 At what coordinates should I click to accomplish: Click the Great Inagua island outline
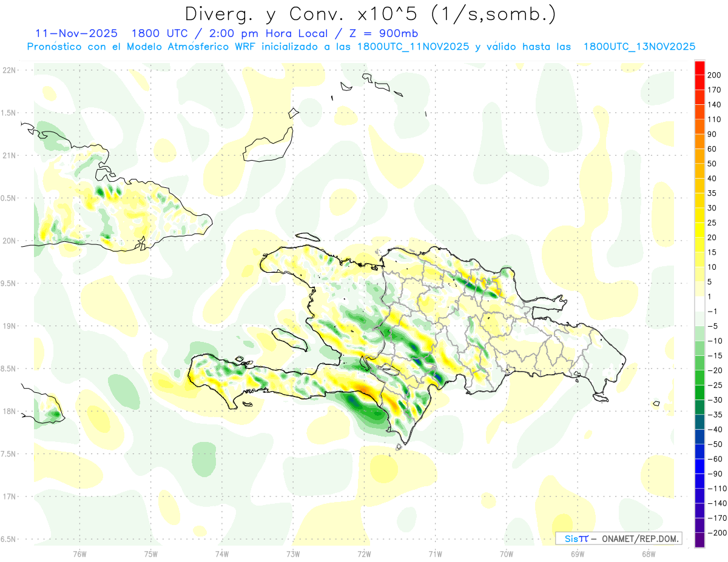(x=268, y=146)
